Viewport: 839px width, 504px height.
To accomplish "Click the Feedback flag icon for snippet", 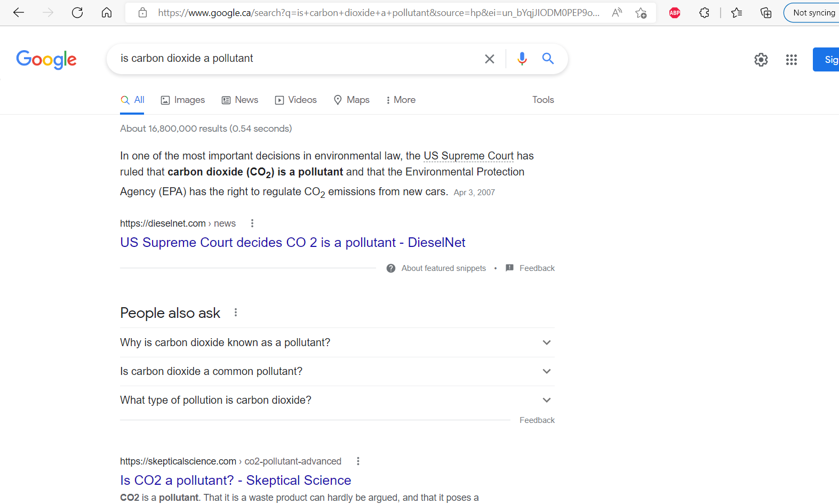I will tap(509, 268).
